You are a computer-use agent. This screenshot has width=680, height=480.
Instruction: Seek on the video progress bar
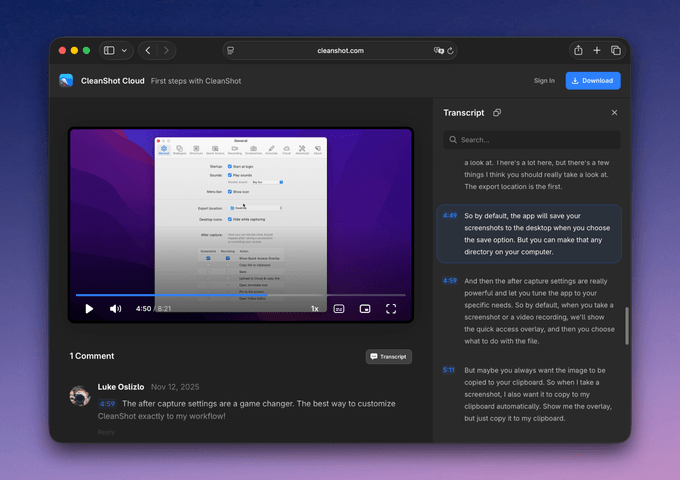[241, 295]
